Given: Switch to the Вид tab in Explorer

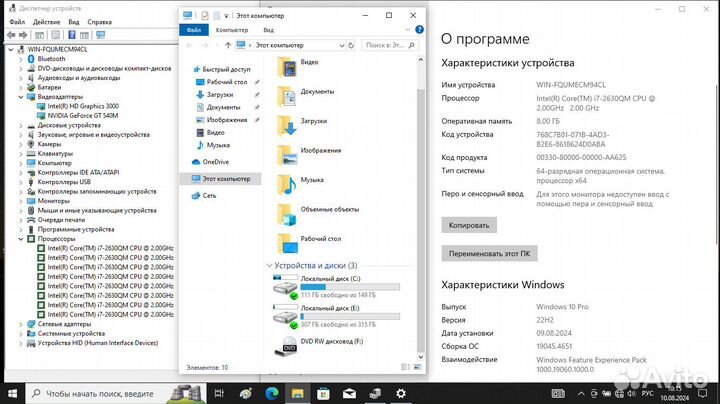Looking at the screenshot, I should pyautogui.click(x=269, y=30).
